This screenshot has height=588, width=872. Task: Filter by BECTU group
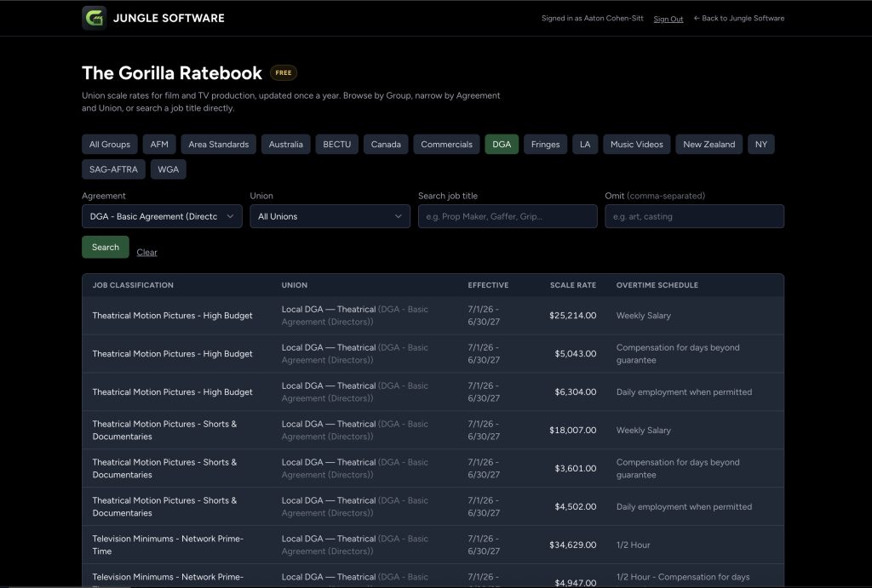337,144
